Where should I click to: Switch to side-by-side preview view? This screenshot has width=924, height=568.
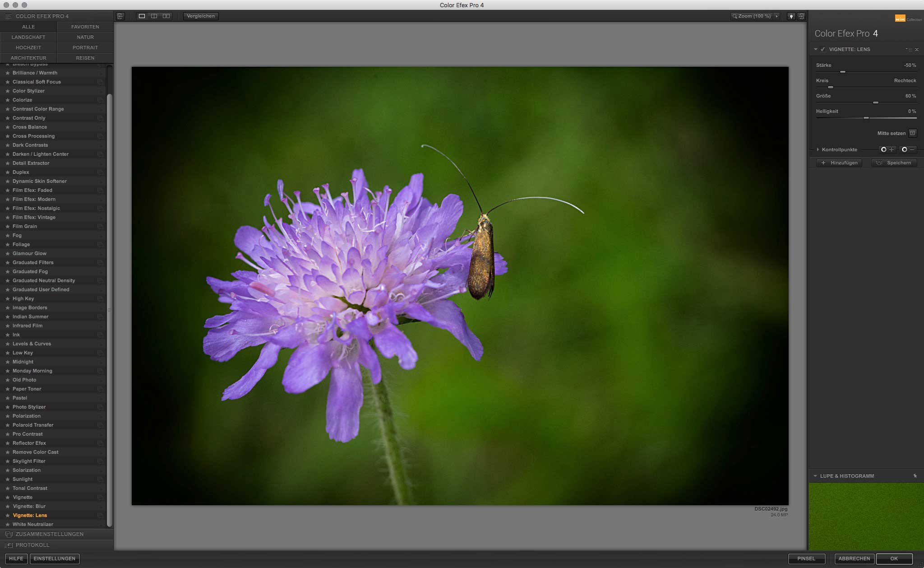coord(166,16)
